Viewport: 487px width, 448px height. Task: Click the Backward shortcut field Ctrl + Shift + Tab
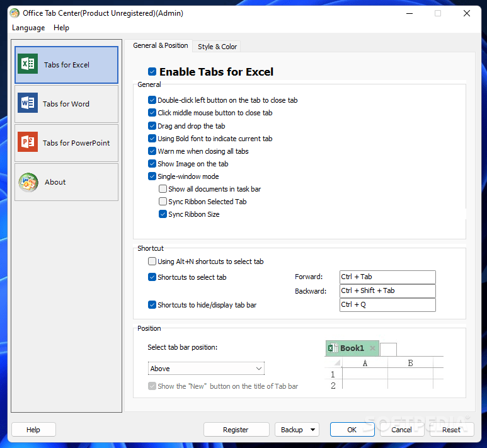(x=387, y=291)
